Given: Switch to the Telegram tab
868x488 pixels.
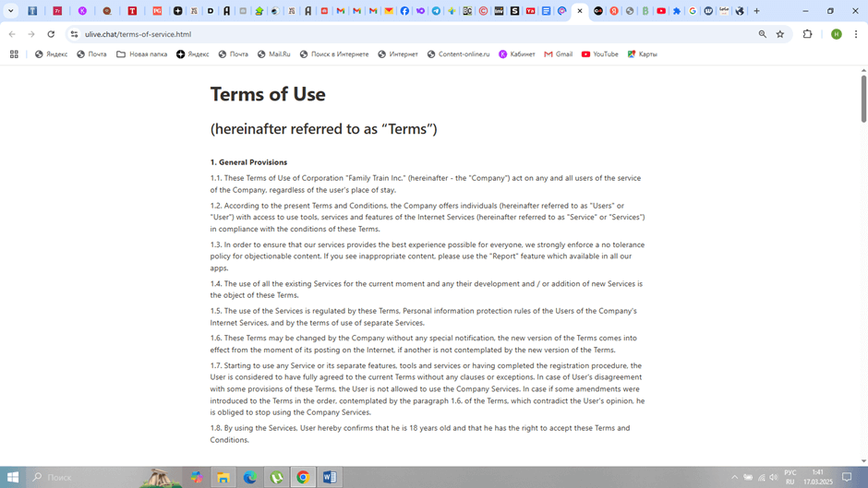Looking at the screenshot, I should (436, 11).
